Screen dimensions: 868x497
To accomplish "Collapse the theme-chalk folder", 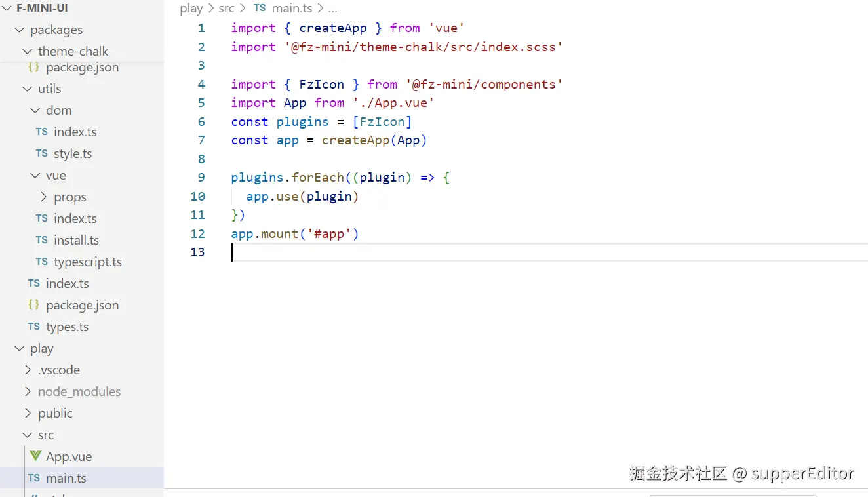I will pos(64,51).
